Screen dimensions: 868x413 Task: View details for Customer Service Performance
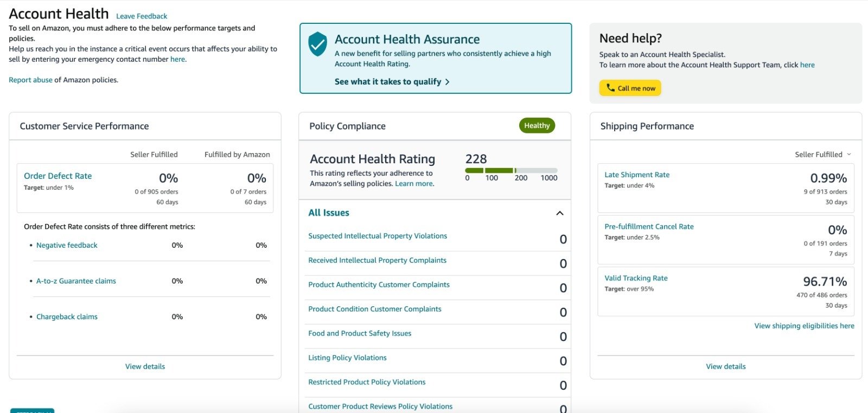(145, 367)
